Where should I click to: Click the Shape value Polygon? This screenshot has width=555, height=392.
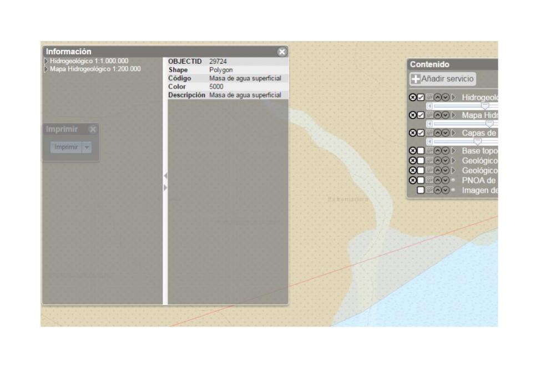point(221,70)
